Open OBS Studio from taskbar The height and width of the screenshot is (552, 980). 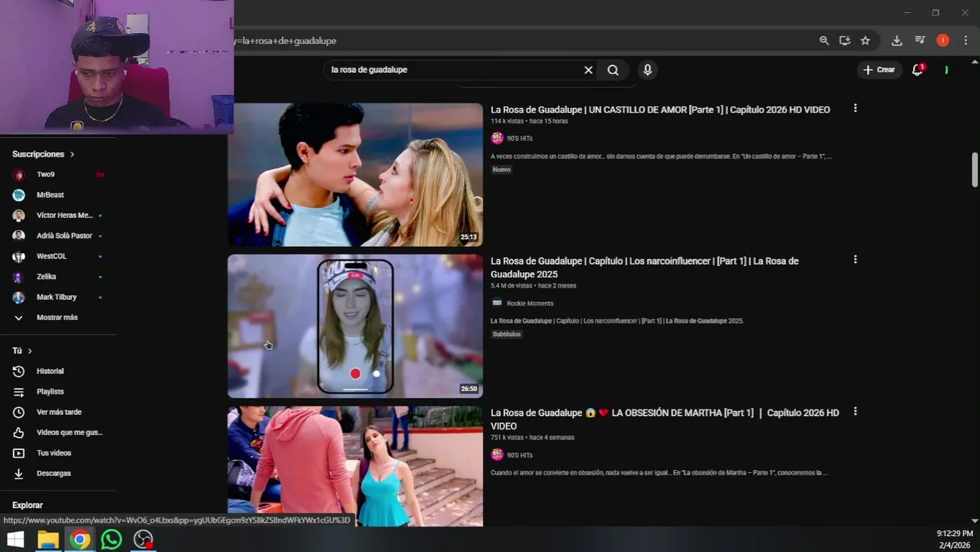tap(143, 540)
